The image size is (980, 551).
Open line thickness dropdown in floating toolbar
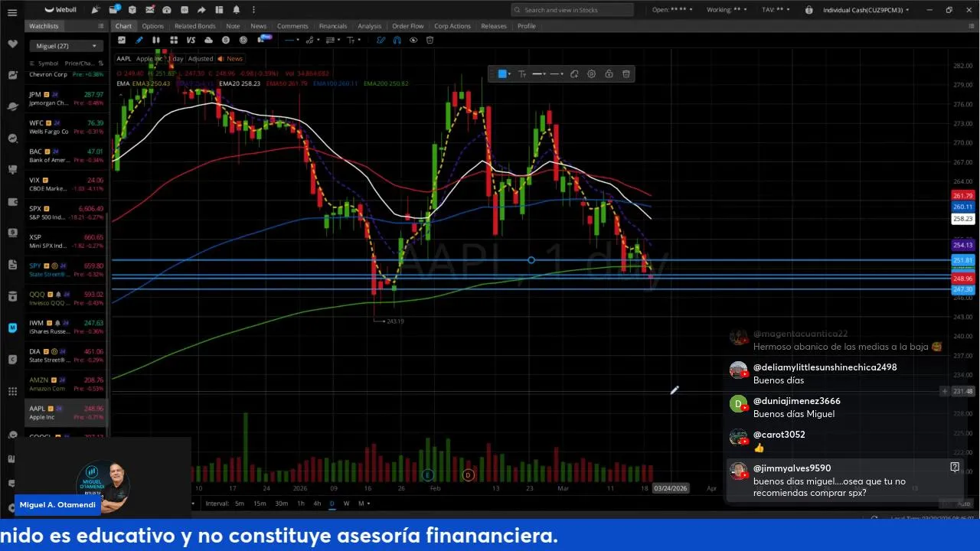[x=541, y=74]
